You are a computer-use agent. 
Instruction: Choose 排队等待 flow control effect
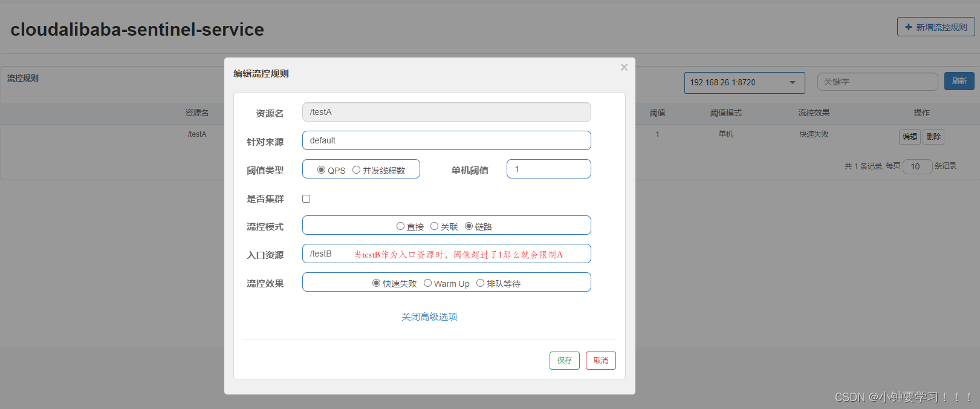480,283
